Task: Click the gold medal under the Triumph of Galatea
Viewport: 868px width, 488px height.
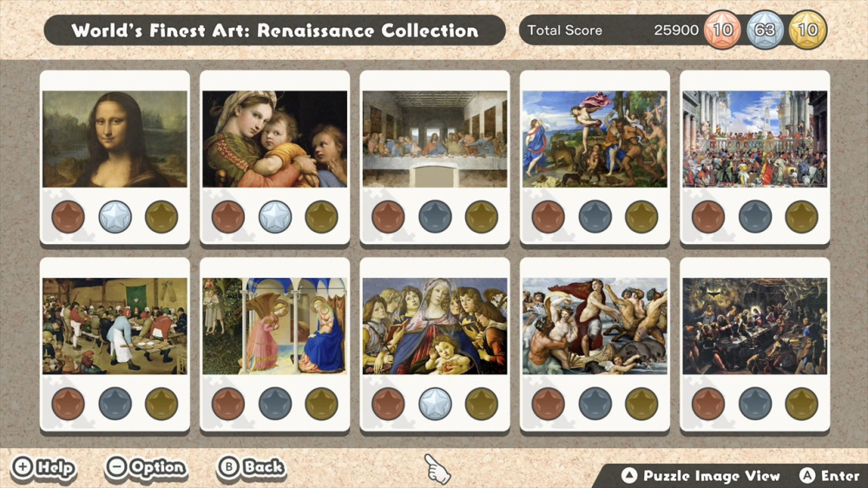Action: coord(641,403)
